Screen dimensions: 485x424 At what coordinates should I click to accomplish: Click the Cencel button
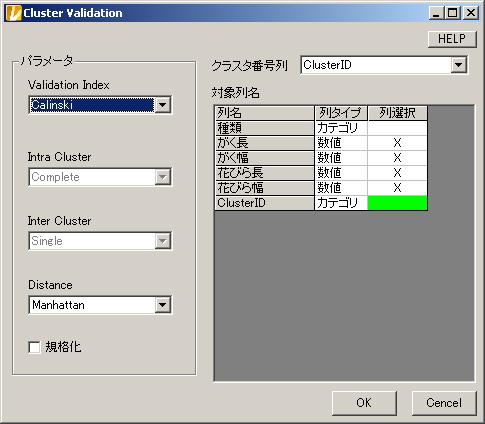444,403
